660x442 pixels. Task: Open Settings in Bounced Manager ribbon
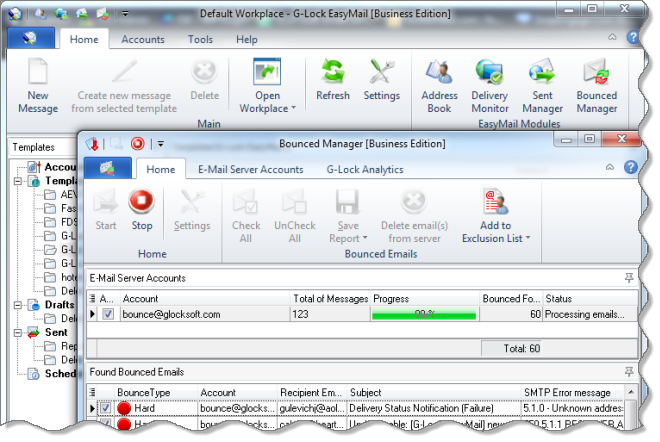coord(192,210)
